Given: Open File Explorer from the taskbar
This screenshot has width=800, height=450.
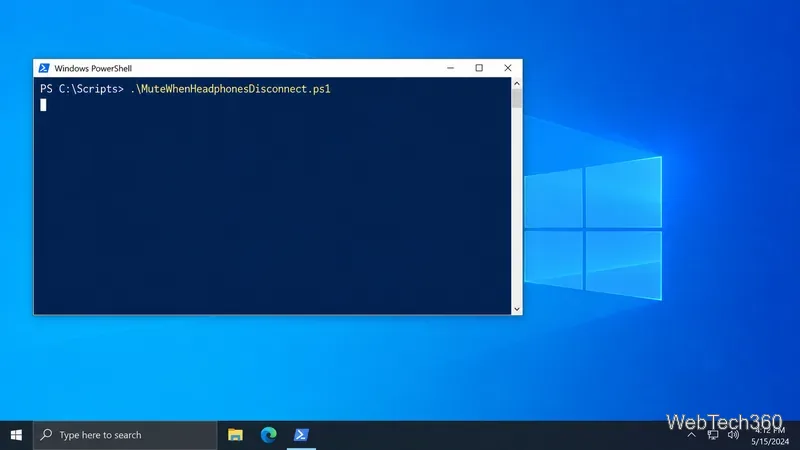Looking at the screenshot, I should (x=235, y=435).
